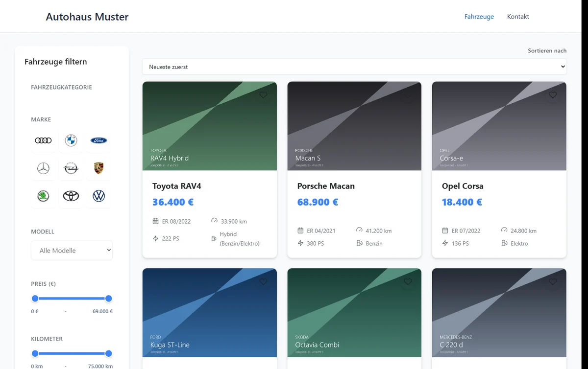Filter by the Skoda brand logo
Image resolution: width=588 pixels, height=369 pixels.
(43, 196)
